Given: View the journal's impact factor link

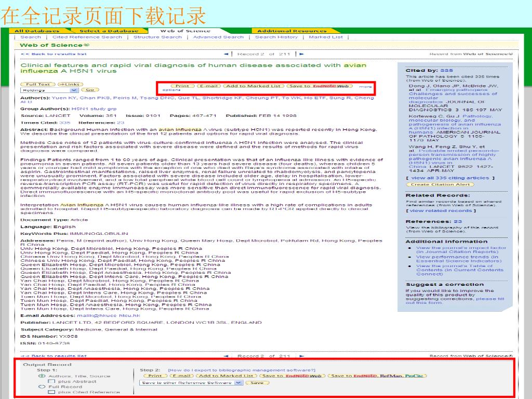Looking at the screenshot, I should point(461,250).
